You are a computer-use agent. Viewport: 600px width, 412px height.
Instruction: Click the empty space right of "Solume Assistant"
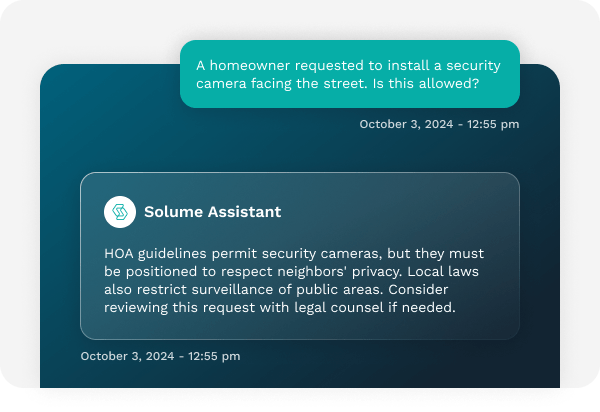400,212
